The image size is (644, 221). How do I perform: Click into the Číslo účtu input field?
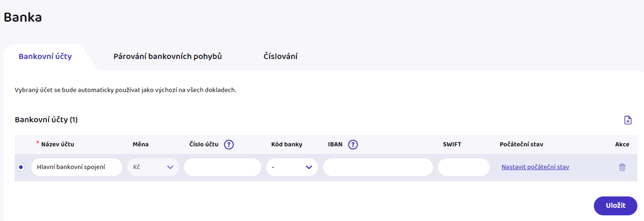click(223, 167)
